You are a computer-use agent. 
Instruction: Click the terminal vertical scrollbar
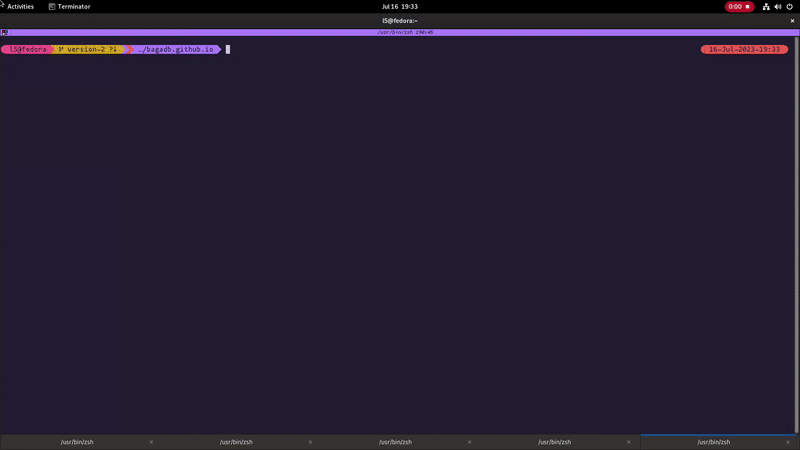coord(797,235)
